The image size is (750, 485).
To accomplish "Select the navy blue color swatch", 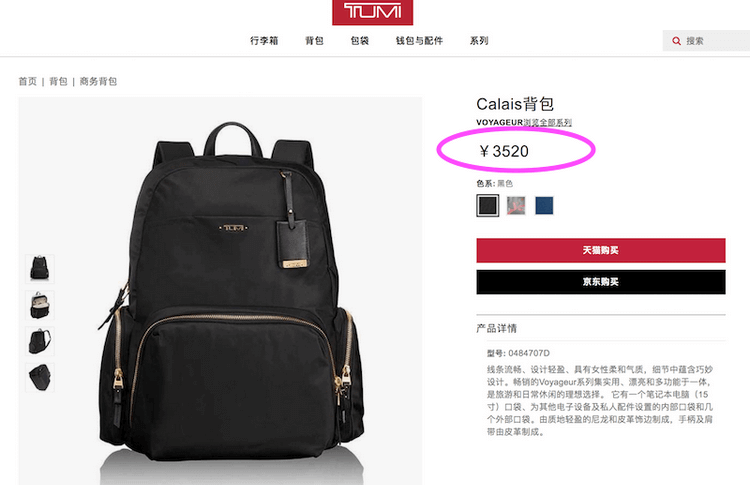I will [544, 206].
